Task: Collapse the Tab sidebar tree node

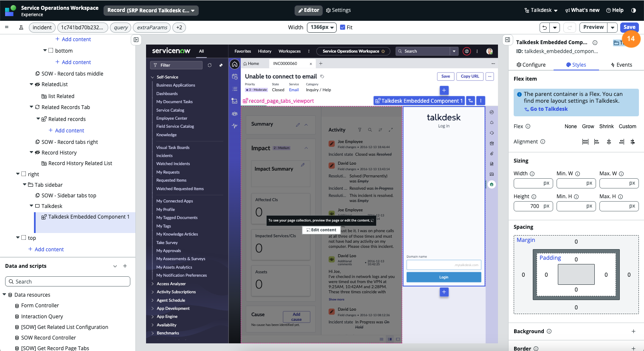Action: point(25,185)
